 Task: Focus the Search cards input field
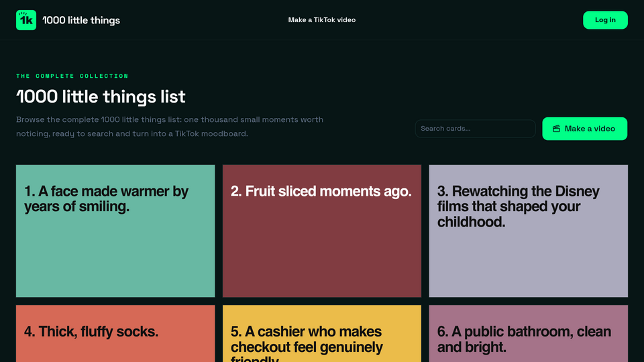475,129
